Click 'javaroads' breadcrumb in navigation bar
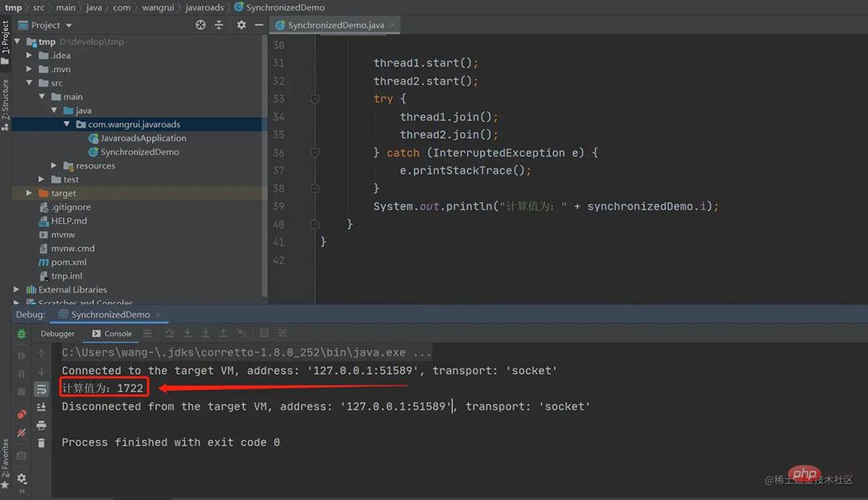Viewport: 868px width, 500px height. [x=204, y=7]
